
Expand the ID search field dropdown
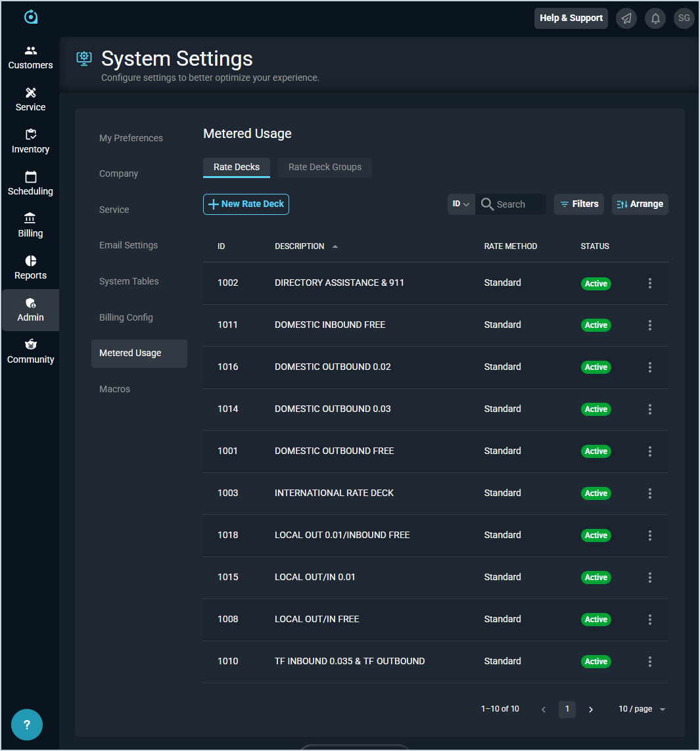461,204
